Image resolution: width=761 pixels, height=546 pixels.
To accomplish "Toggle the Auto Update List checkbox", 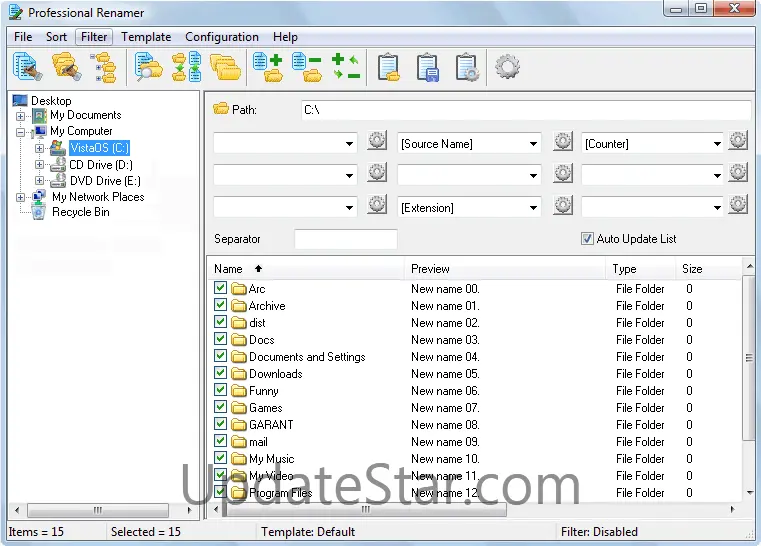I will pyautogui.click(x=587, y=239).
